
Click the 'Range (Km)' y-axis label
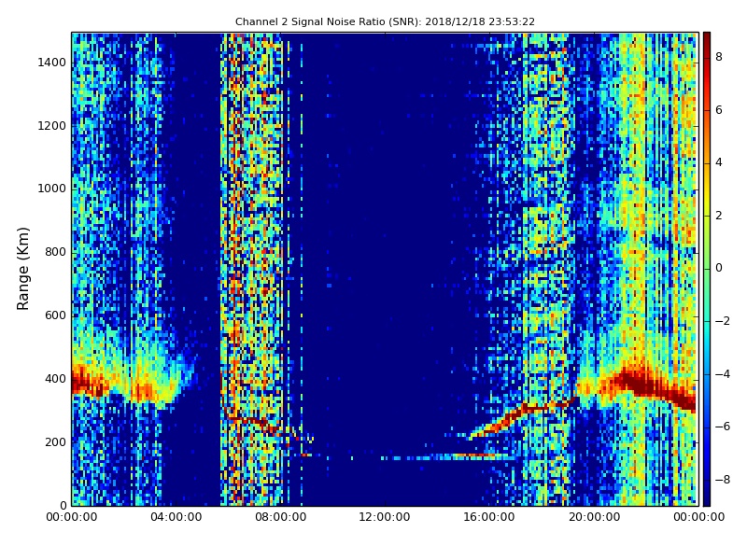(x=22, y=269)
